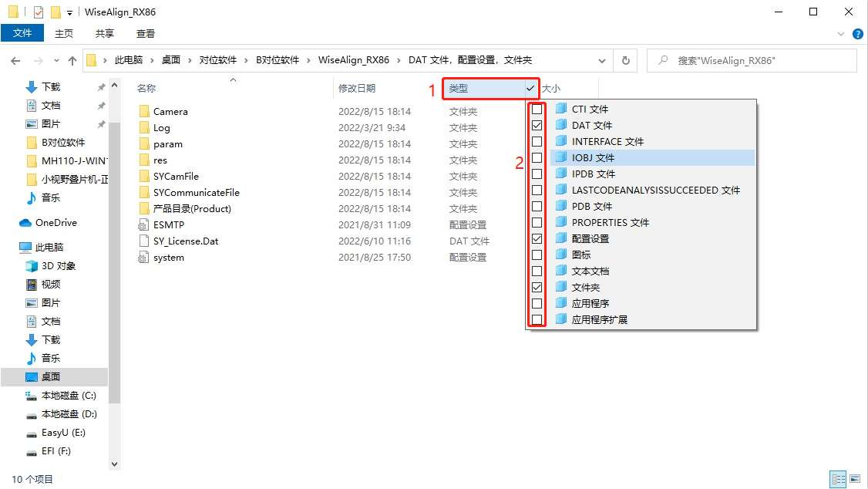Sort by the 修改日期 column header
868x489 pixels.
(357, 89)
